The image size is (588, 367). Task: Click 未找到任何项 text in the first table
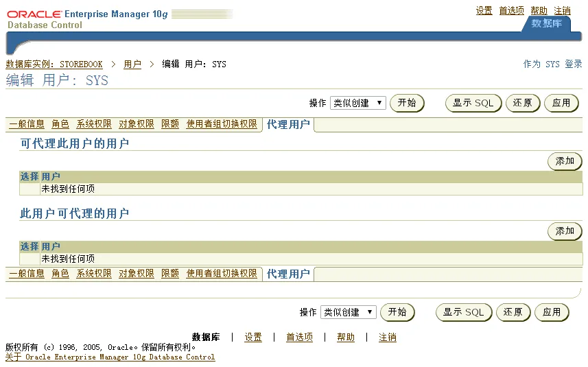[x=68, y=189]
